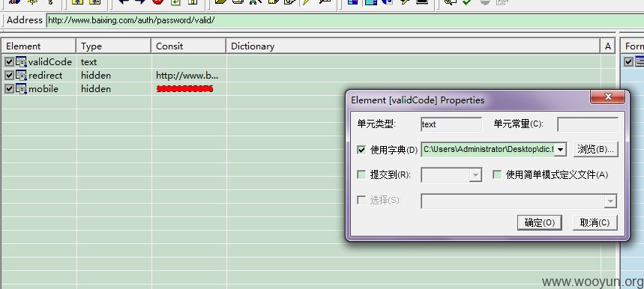
Task: Open the 提交到(R) dropdown list
Action: pos(475,175)
